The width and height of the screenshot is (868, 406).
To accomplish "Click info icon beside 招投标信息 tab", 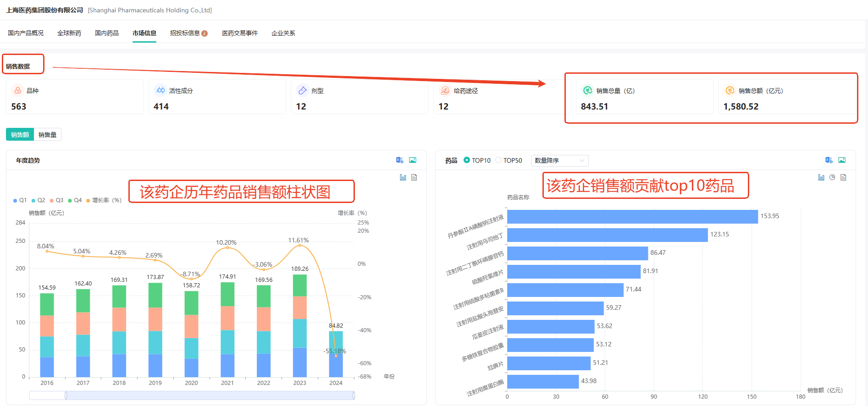I will point(205,33).
